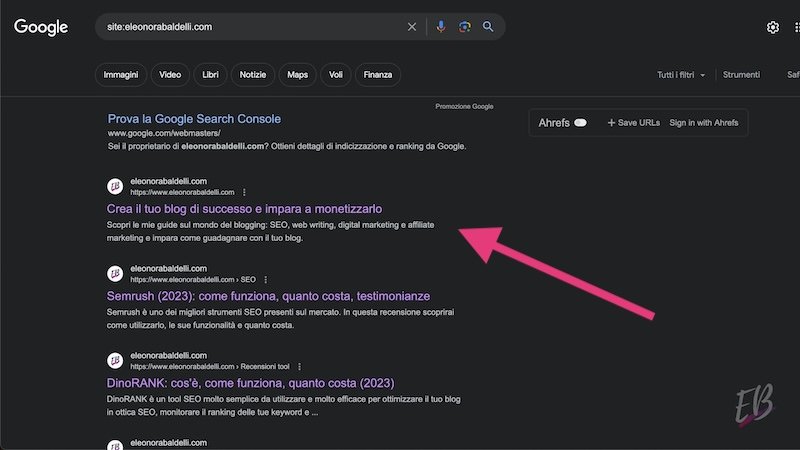Viewport: 800px width, 450px height.
Task: Open Google Lens image search icon
Action: 464,27
